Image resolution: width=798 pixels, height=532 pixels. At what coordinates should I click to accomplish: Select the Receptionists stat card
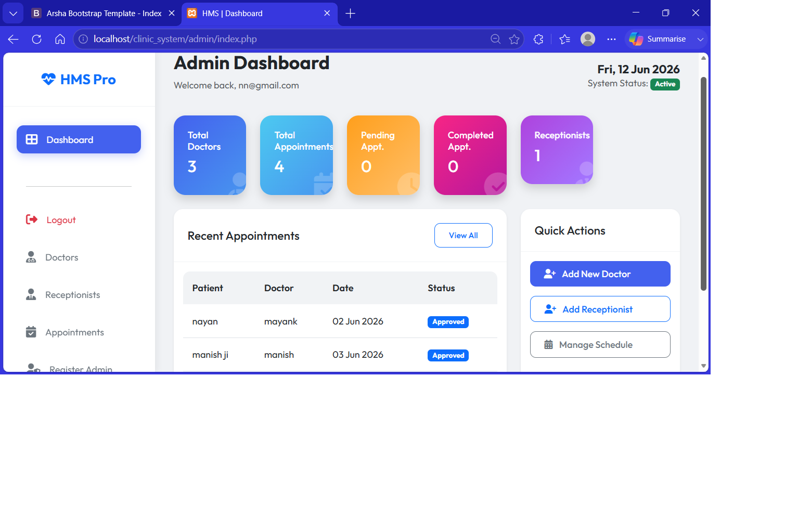[x=557, y=150]
